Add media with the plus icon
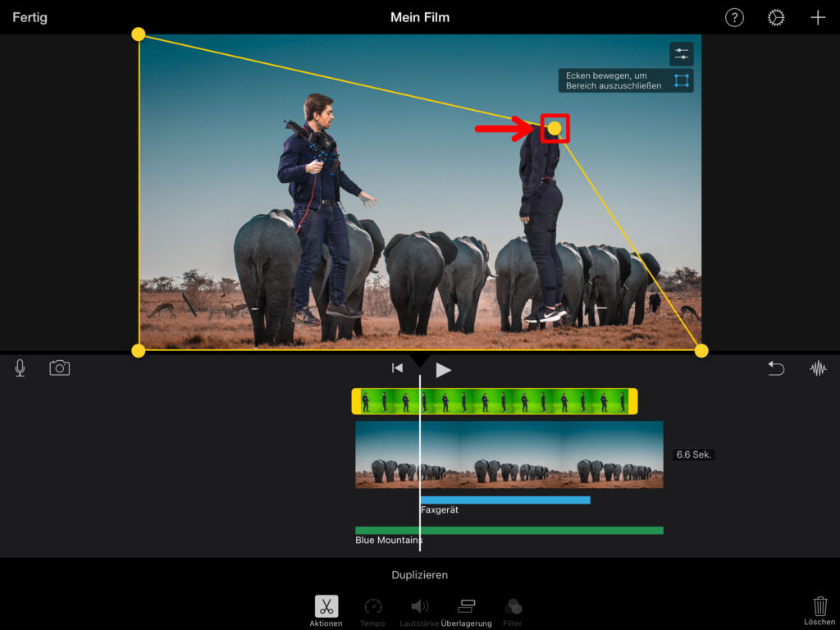The image size is (840, 630). [x=818, y=18]
